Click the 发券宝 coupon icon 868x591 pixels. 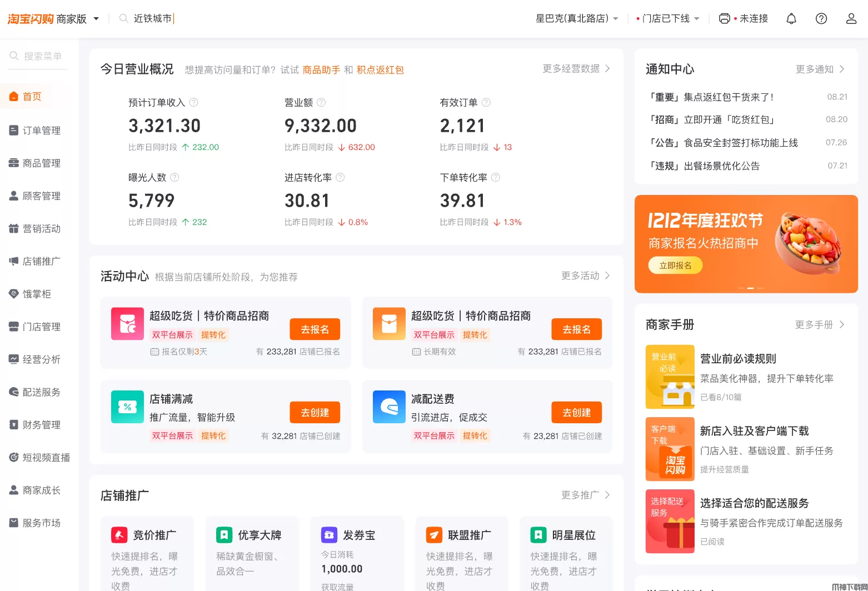click(329, 535)
